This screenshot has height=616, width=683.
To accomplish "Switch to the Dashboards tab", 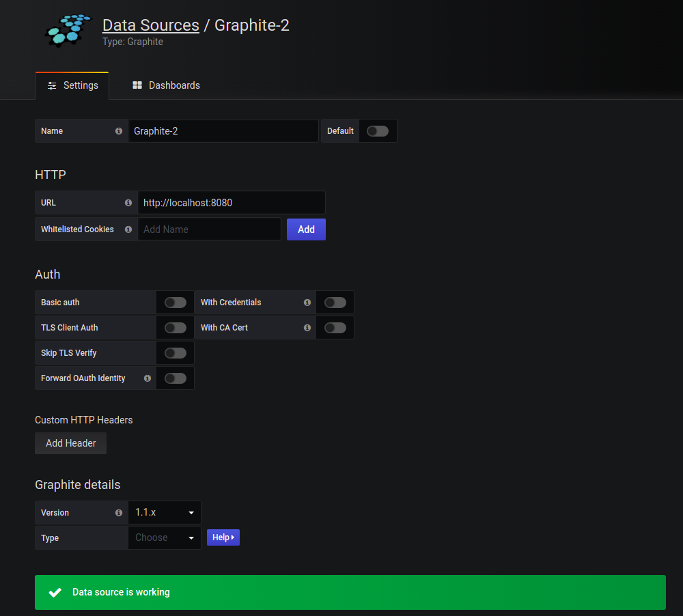I will (x=167, y=85).
